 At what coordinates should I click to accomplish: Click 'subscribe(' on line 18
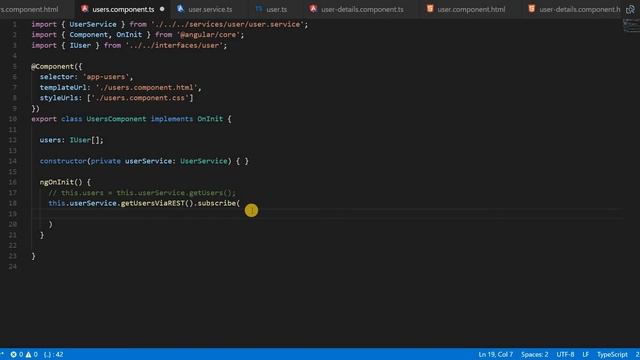coord(219,203)
